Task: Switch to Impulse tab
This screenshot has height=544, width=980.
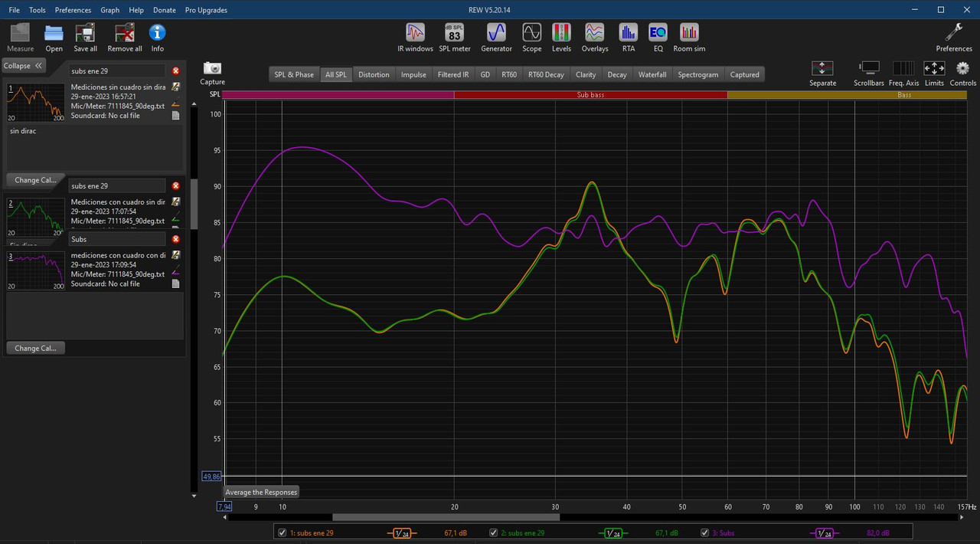Action: coord(413,74)
